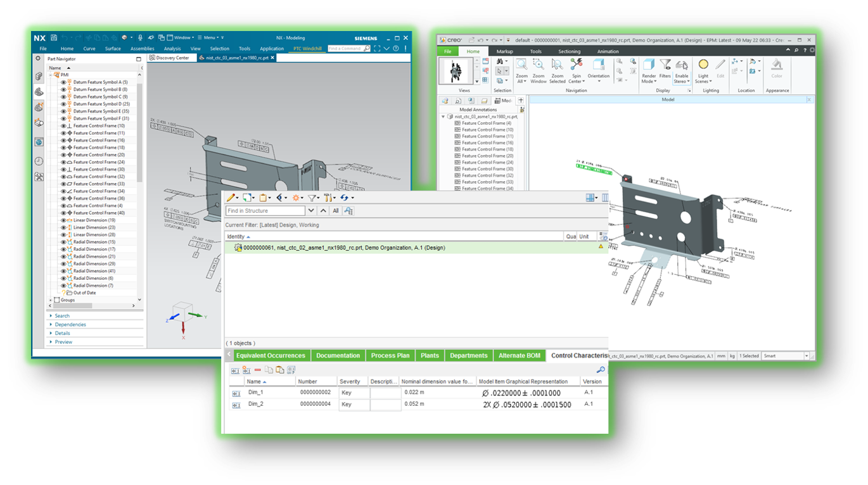Select the Dim_1 row name cell
Screen dimensions: 868x485
271,393
